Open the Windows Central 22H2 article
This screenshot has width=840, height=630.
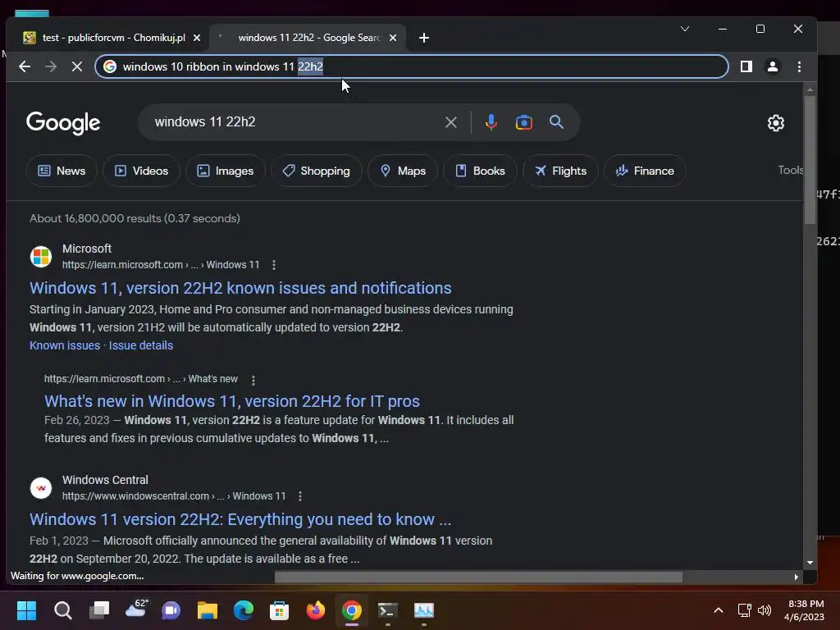240,519
